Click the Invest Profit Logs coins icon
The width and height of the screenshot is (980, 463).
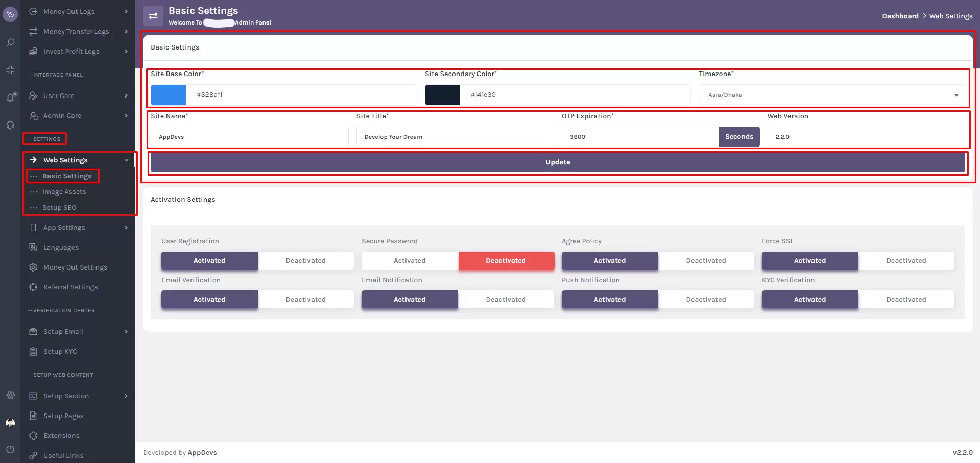pyautogui.click(x=33, y=51)
